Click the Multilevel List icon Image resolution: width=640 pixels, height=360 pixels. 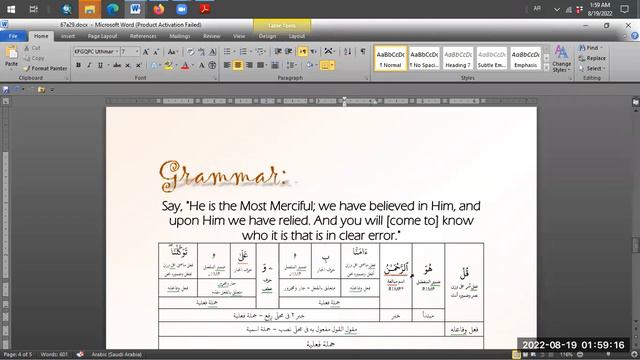[x=260, y=51]
